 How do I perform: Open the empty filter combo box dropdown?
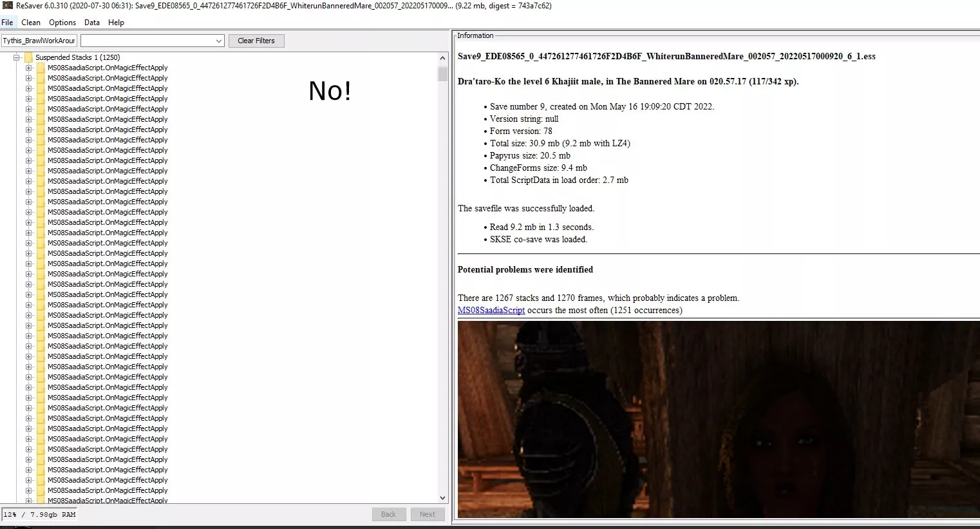pyautogui.click(x=218, y=41)
